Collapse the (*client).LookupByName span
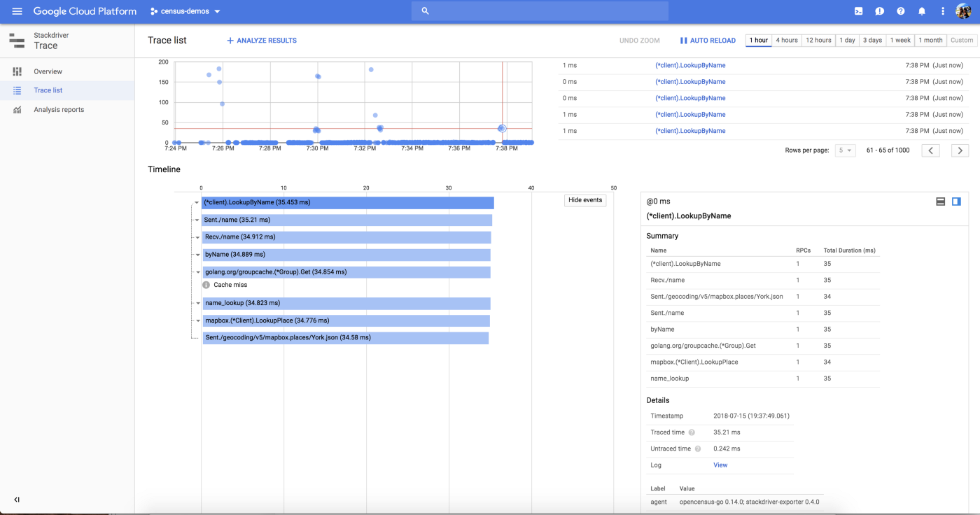 197,203
